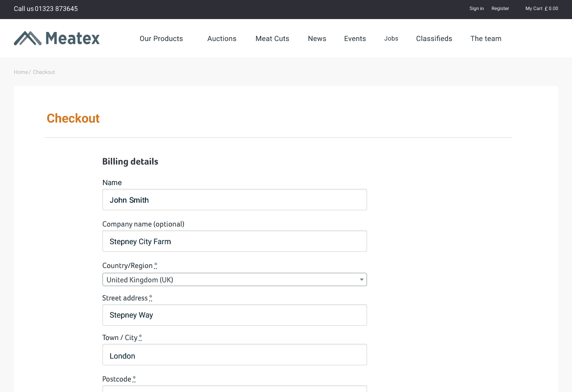Open the Events page

tap(355, 39)
